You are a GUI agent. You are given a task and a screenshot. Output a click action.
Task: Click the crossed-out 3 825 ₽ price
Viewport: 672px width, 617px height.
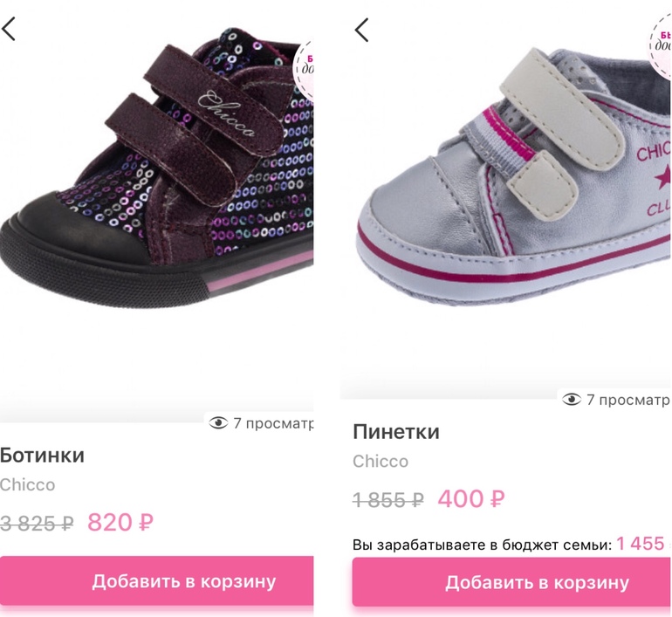click(37, 524)
